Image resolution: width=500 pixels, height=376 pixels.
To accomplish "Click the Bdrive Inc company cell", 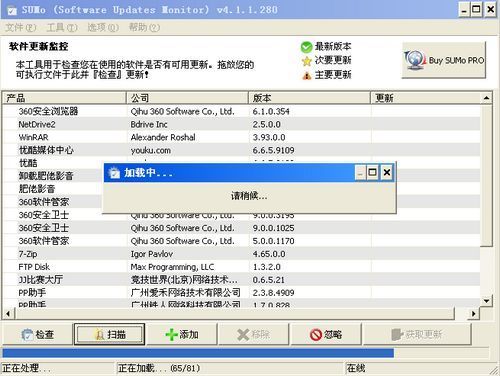I will coord(149,124).
